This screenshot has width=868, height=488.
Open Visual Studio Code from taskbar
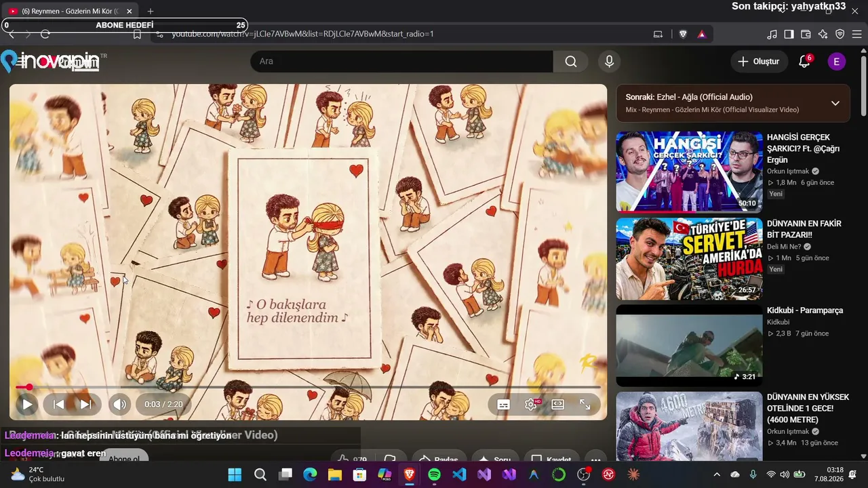459,474
